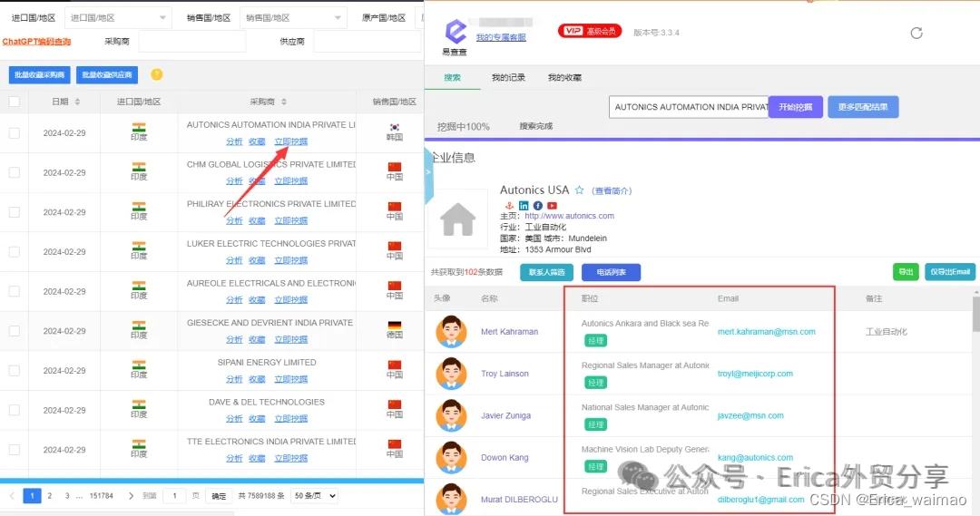
Task: Click the yellow help question mark icon
Action: click(157, 74)
